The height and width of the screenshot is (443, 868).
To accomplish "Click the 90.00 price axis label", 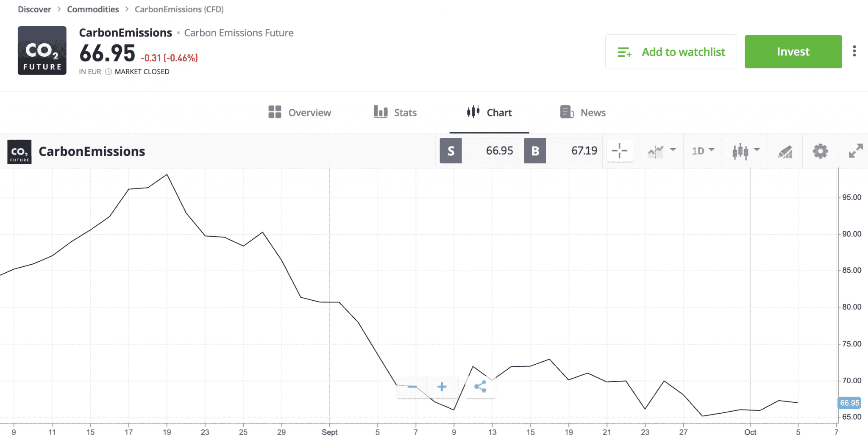I will tap(851, 234).
